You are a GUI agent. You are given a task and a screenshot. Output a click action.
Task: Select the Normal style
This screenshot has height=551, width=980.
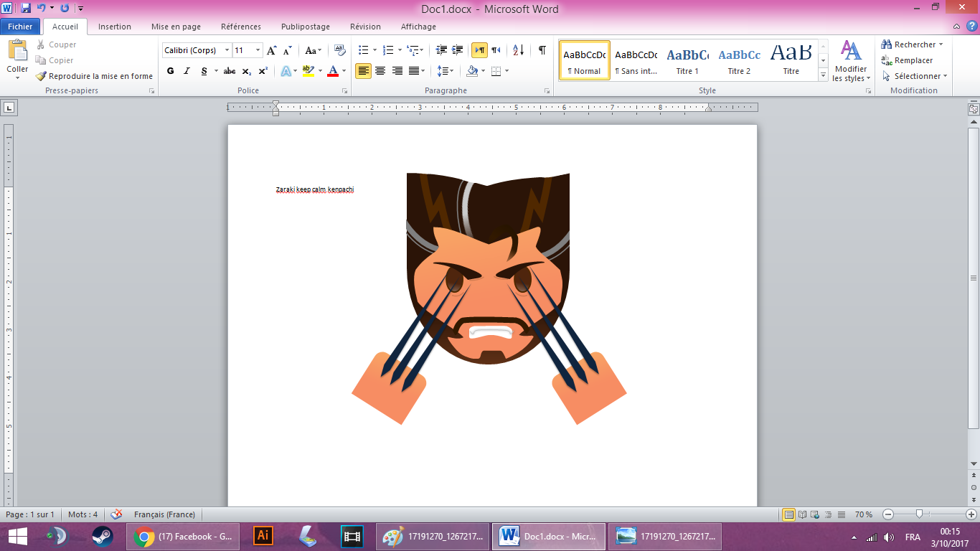585,60
